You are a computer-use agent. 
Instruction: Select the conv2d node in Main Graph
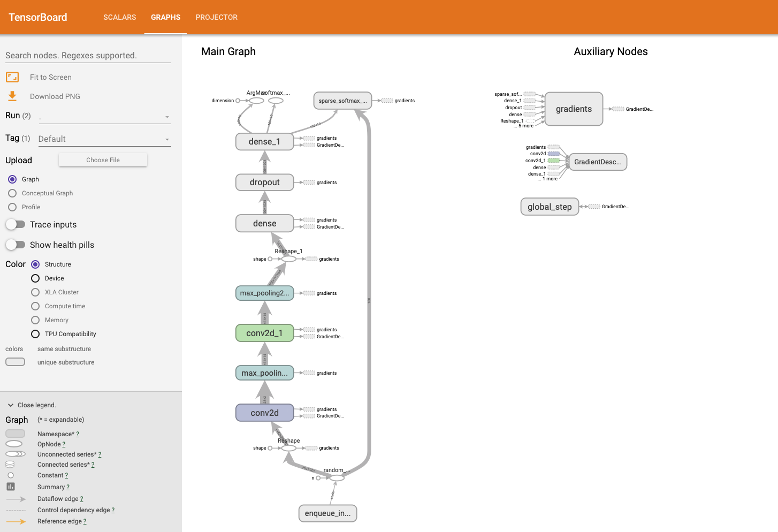click(264, 412)
